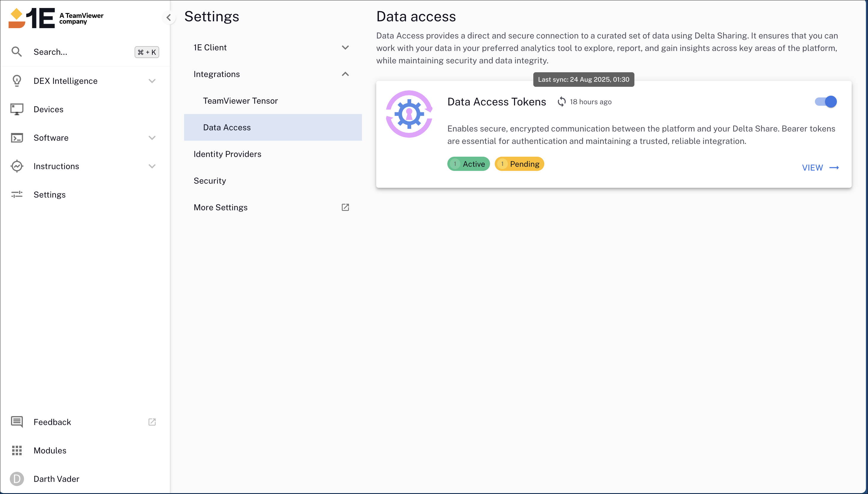The height and width of the screenshot is (494, 868).
Task: Click the green Active status badge
Action: (468, 164)
